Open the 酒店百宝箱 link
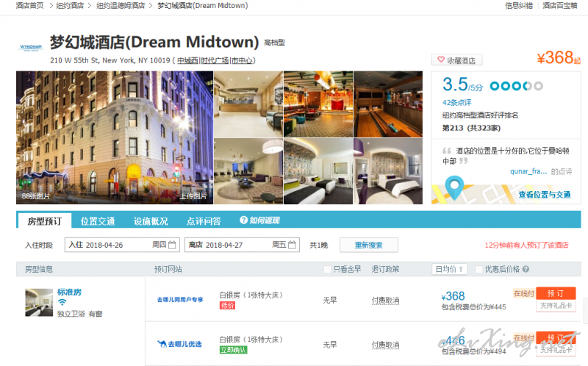588x366 pixels. pyautogui.click(x=560, y=6)
